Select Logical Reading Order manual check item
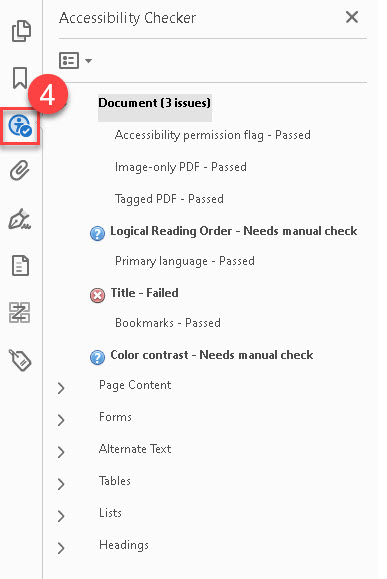This screenshot has width=387, height=579. pyautogui.click(x=234, y=231)
